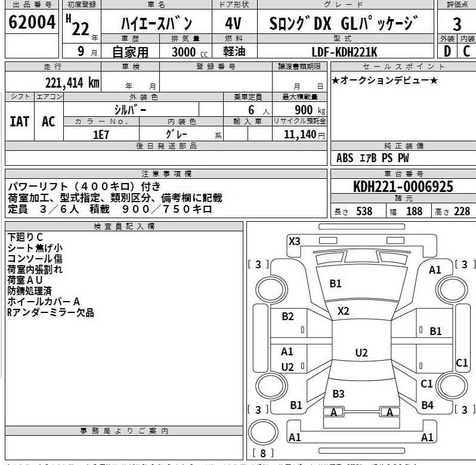Select equipment list ABS エアB PS PW
Image resolution: width=476 pixels, height=465 pixels.
(372, 158)
